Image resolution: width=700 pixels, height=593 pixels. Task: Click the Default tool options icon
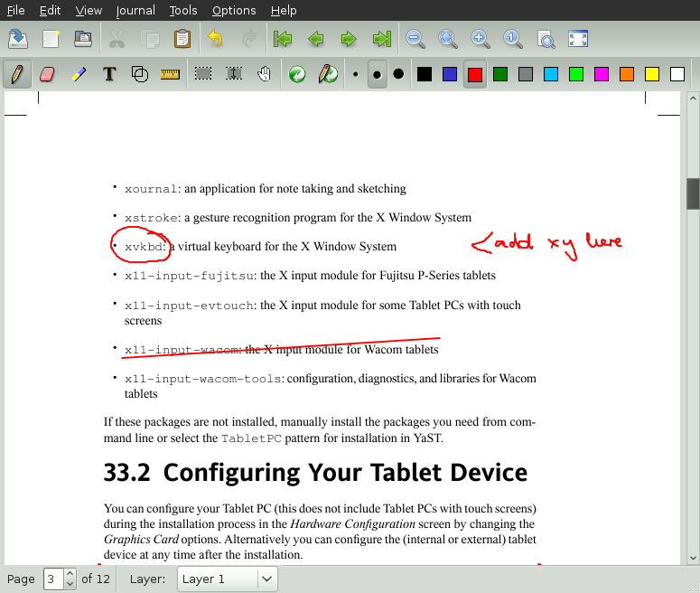[x=297, y=74]
